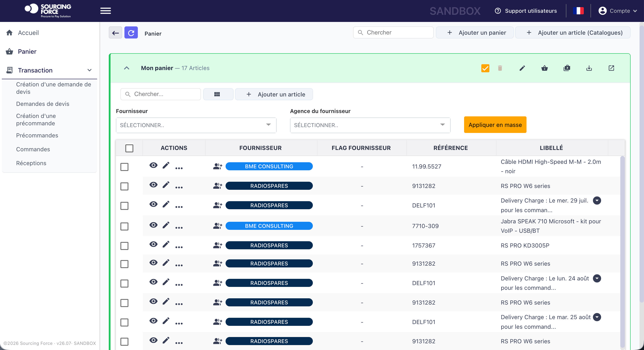
Task: Open the Fournisseur select dropdown
Action: coord(196,125)
